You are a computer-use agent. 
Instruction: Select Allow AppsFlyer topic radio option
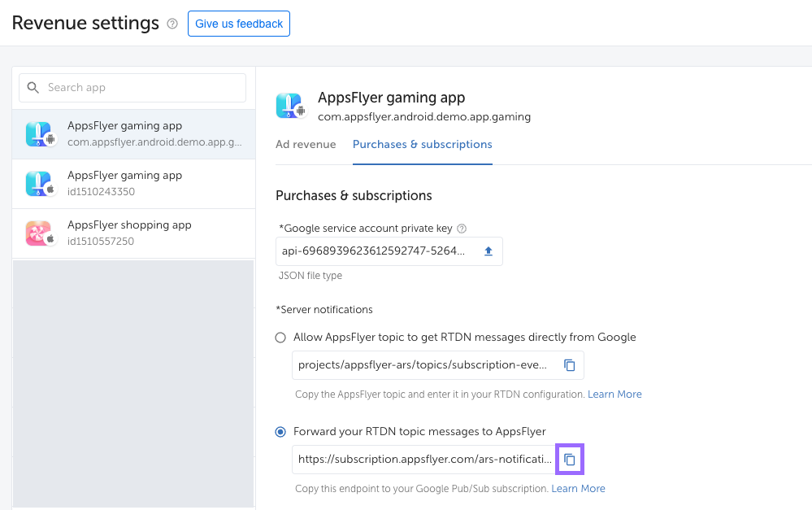click(x=280, y=337)
